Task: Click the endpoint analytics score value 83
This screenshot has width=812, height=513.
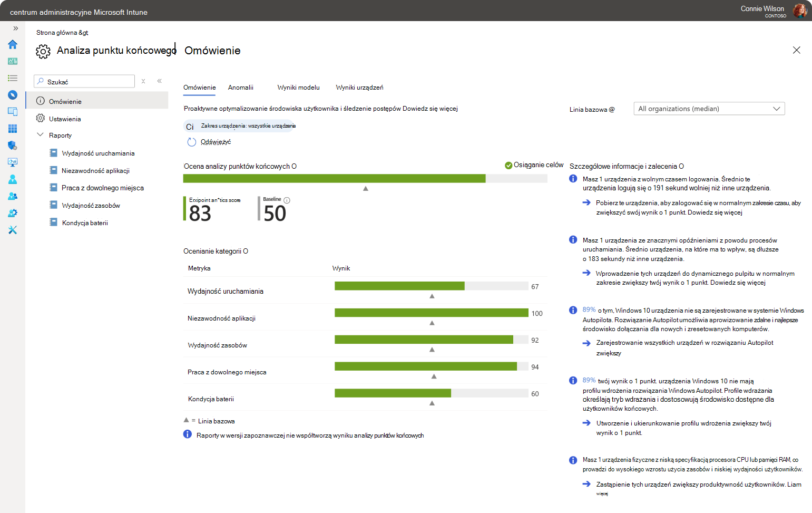Action: click(x=200, y=214)
